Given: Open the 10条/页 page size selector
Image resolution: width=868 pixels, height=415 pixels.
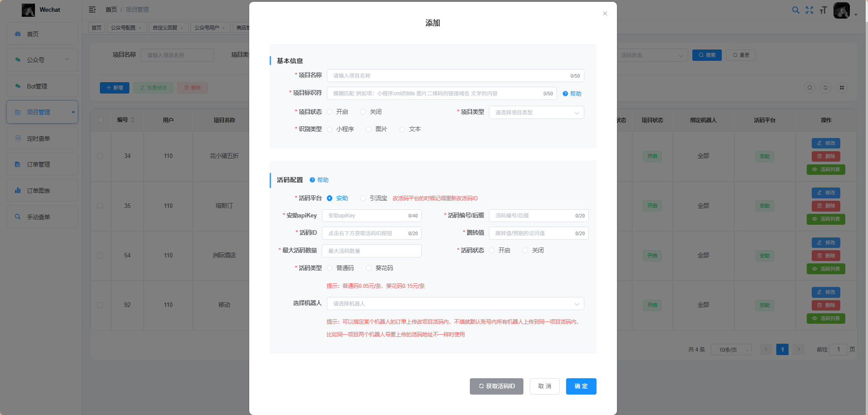Looking at the screenshot, I should [731, 350].
